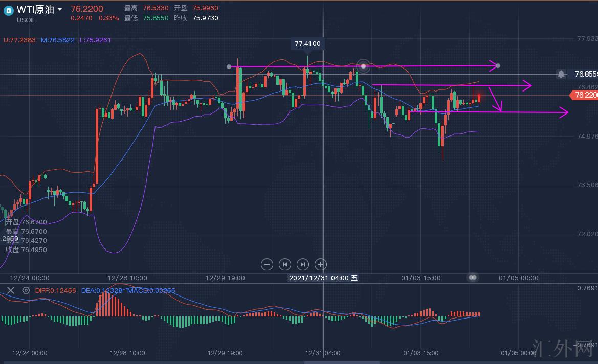
Task: Click the DIFF:0.12456 MACD legend label
Action: (x=55, y=290)
